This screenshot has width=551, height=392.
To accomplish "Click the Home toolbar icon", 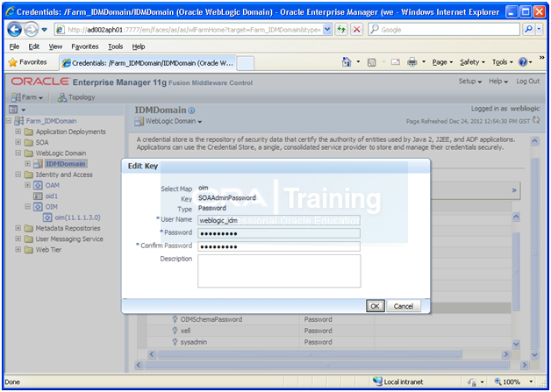I will click(347, 62).
